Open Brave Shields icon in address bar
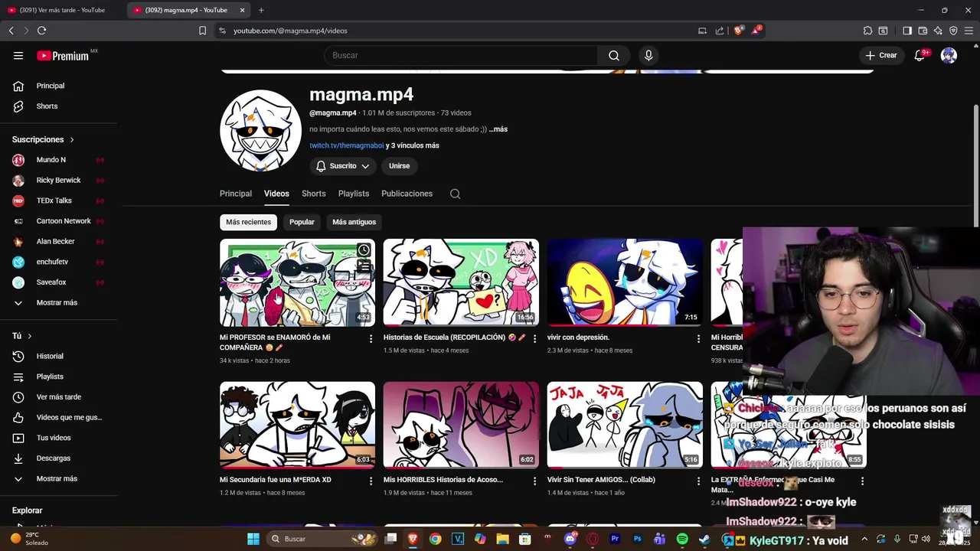Viewport: 980px width, 551px height. click(x=738, y=31)
